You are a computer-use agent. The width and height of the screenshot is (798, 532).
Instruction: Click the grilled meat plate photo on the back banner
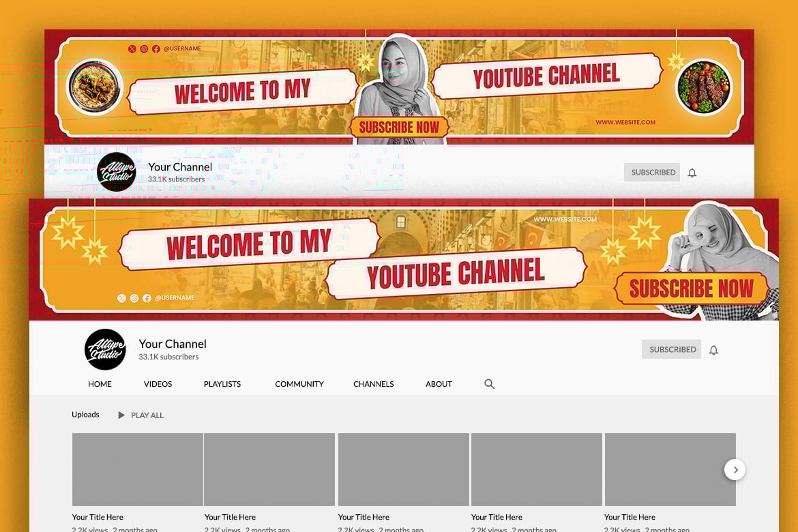pyautogui.click(x=704, y=87)
